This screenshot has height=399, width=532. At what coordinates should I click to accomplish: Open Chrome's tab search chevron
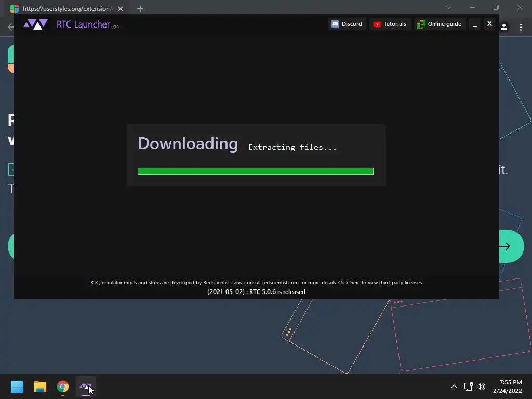click(448, 7)
